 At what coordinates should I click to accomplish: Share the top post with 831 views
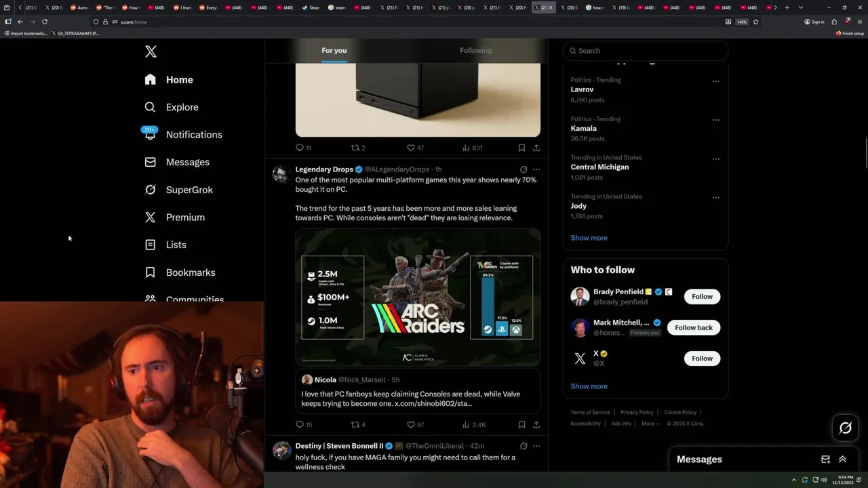point(536,147)
